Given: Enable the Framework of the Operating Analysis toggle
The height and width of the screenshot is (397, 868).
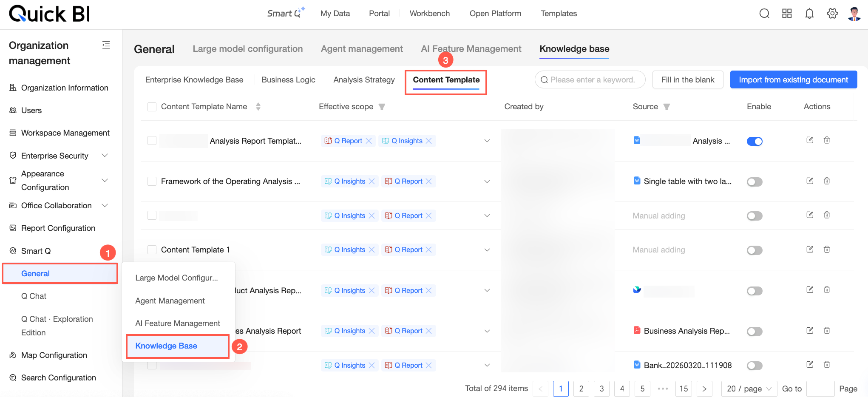Looking at the screenshot, I should [x=755, y=182].
